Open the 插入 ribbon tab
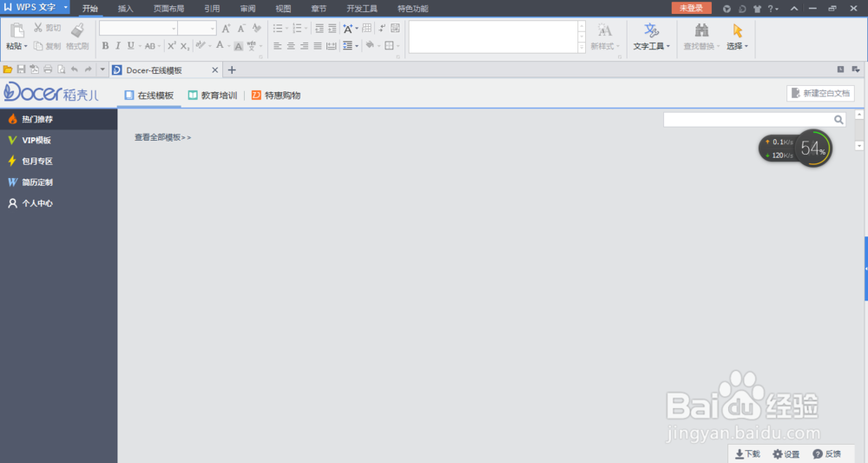Viewport: 868px width, 463px height. click(126, 9)
